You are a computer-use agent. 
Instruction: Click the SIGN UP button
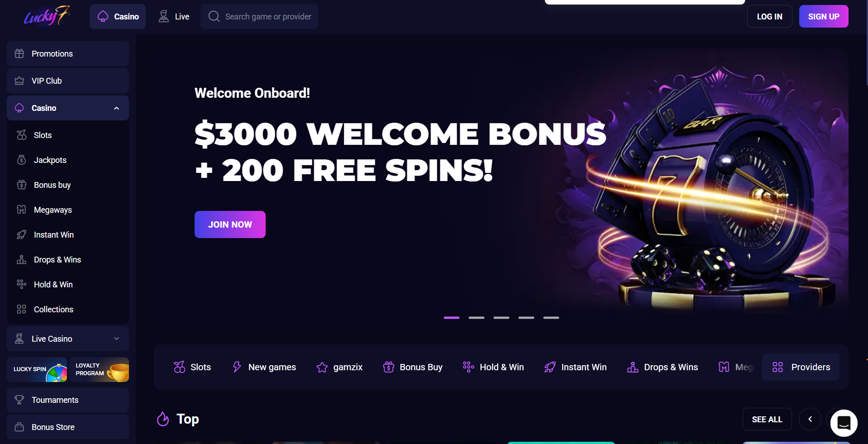[x=824, y=16]
